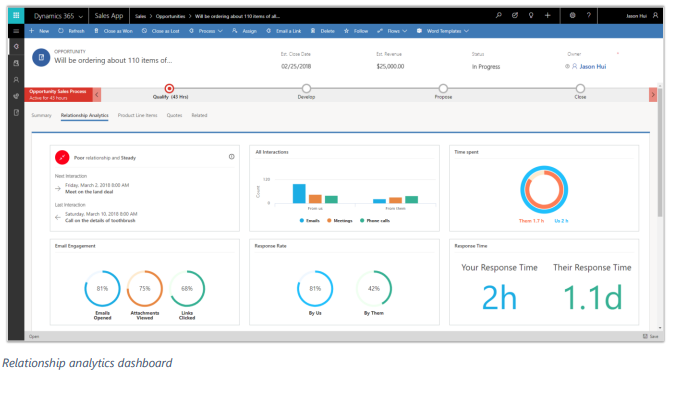Viewport: 678px width, 396px height.
Task: Open the bottom sidebar clipboard icon
Action: click(x=16, y=113)
